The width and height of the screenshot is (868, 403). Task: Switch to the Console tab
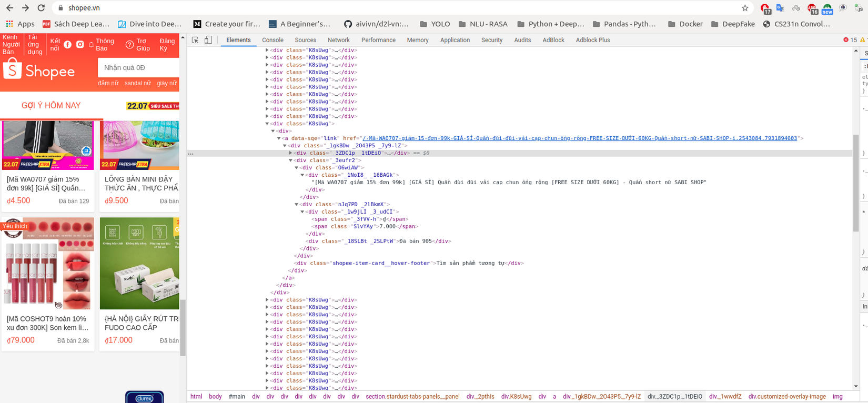click(x=272, y=40)
